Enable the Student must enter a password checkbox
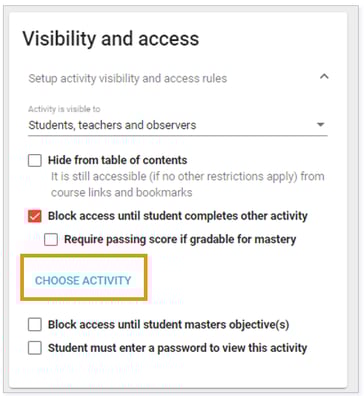 pyautogui.click(x=35, y=348)
